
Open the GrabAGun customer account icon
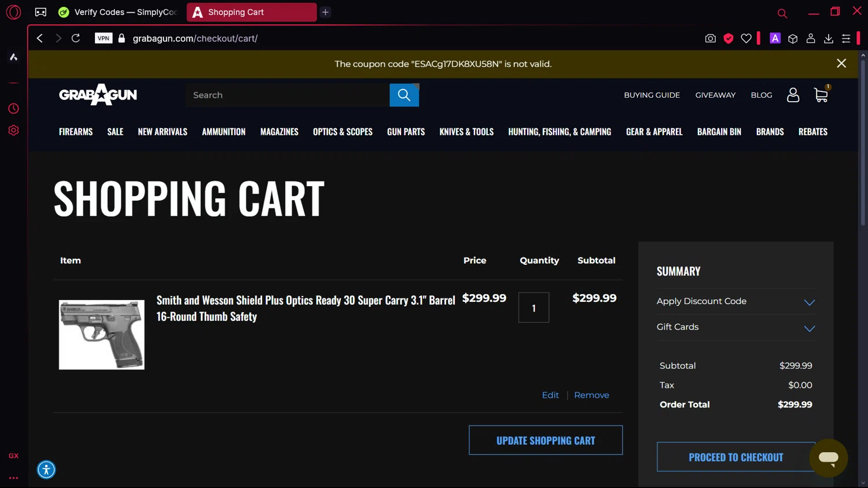tap(793, 95)
